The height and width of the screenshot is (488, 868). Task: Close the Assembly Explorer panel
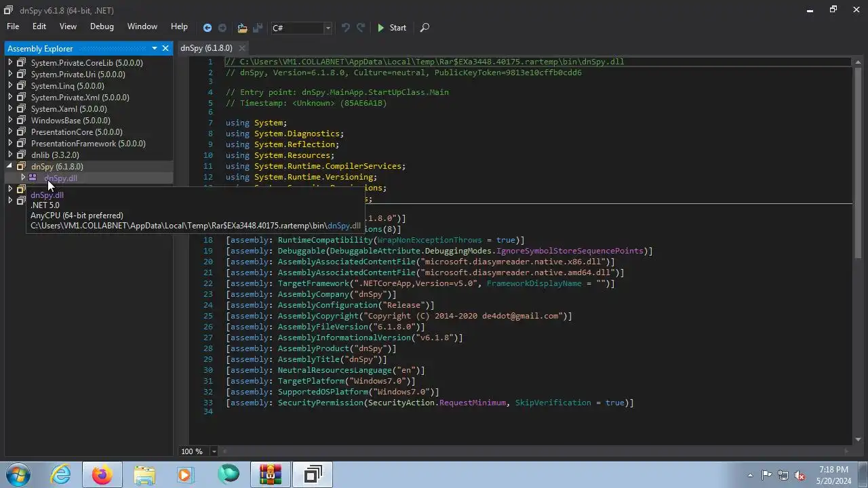click(x=165, y=48)
